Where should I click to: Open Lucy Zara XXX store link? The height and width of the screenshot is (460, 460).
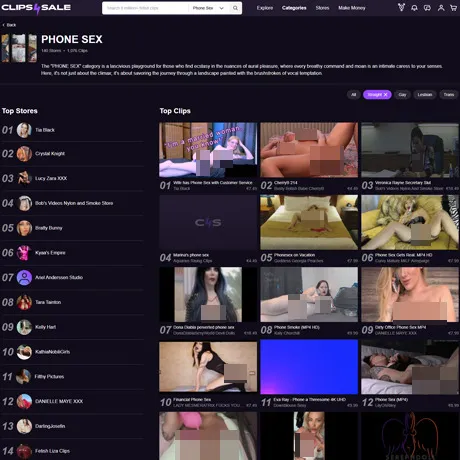pyautogui.click(x=51, y=178)
